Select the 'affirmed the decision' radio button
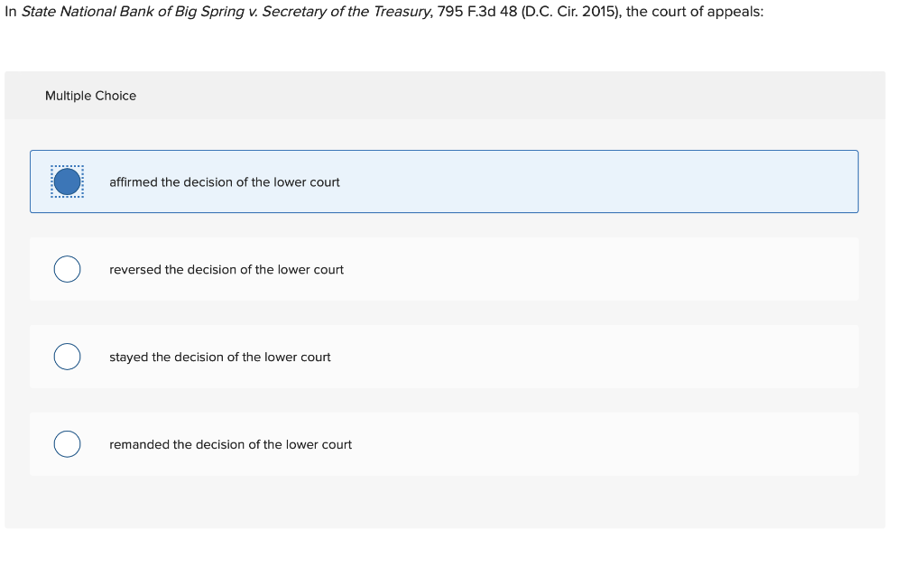This screenshot has height=567, width=924. pyautogui.click(x=67, y=181)
